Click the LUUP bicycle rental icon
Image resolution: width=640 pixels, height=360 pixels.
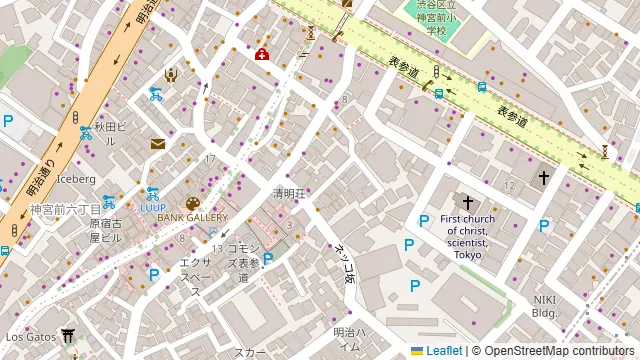[153, 193]
